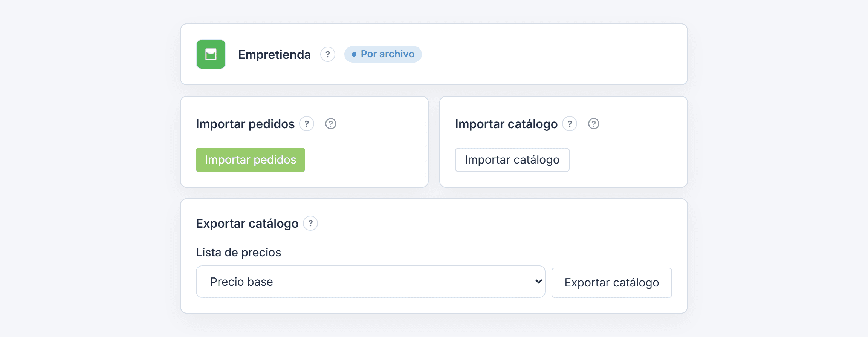Click the gray outlined help circle in Importar pedidos card

point(331,124)
